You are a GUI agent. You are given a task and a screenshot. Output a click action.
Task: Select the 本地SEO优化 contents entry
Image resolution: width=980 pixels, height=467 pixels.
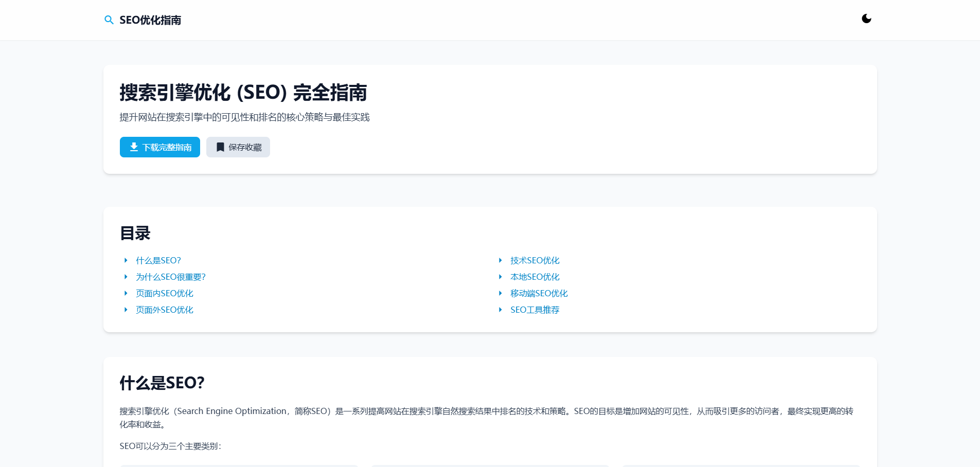point(534,277)
